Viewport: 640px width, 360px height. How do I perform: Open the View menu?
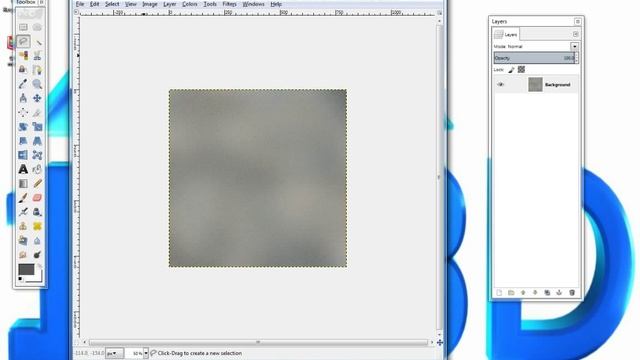click(x=131, y=4)
